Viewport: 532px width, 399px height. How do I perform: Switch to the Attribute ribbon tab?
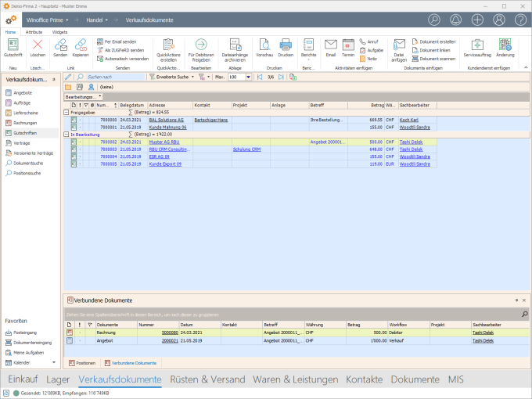(34, 32)
